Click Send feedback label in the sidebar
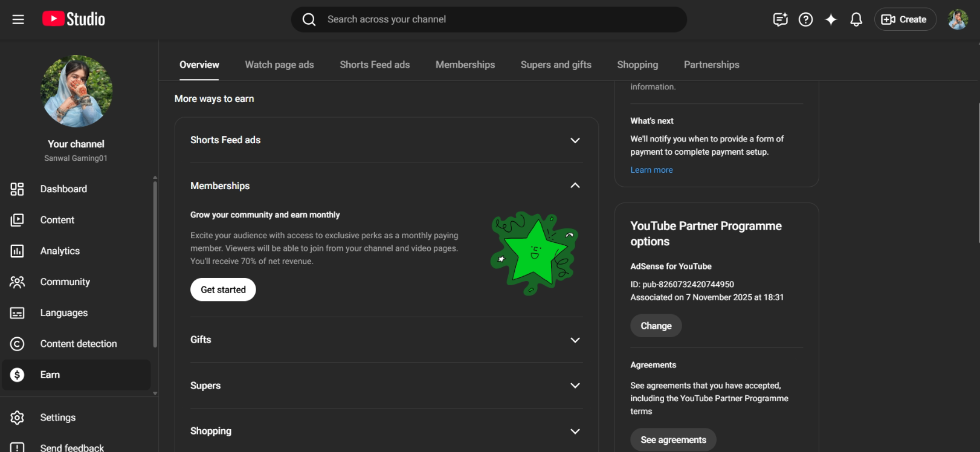980x452 pixels. [72, 448]
